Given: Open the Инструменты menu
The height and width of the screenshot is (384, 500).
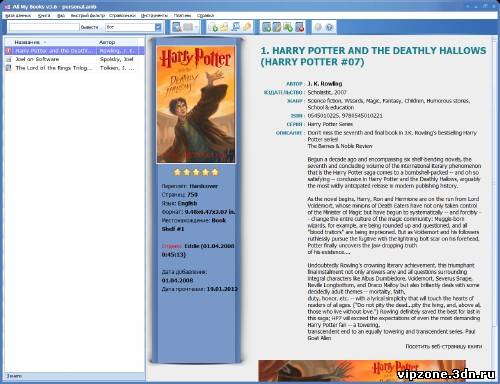Looking at the screenshot, I should point(154,15).
